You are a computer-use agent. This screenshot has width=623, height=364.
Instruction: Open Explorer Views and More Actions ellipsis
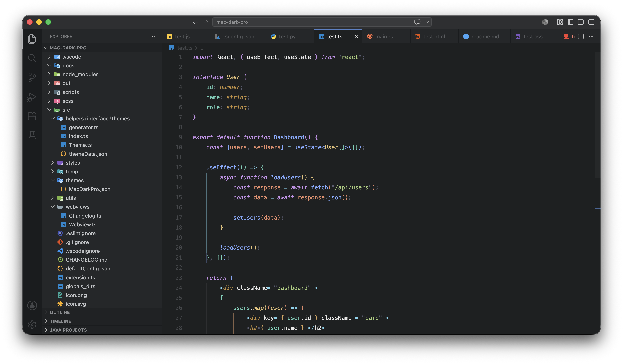(x=153, y=36)
